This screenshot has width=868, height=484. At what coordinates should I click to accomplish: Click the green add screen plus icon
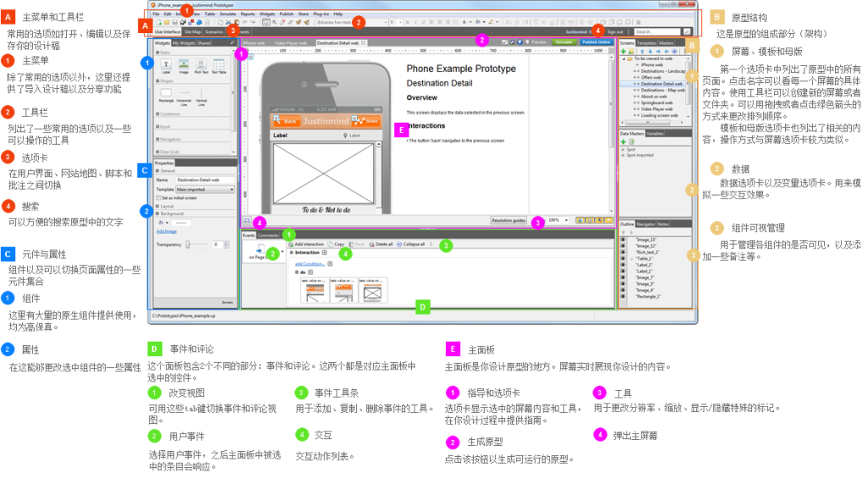(x=623, y=51)
